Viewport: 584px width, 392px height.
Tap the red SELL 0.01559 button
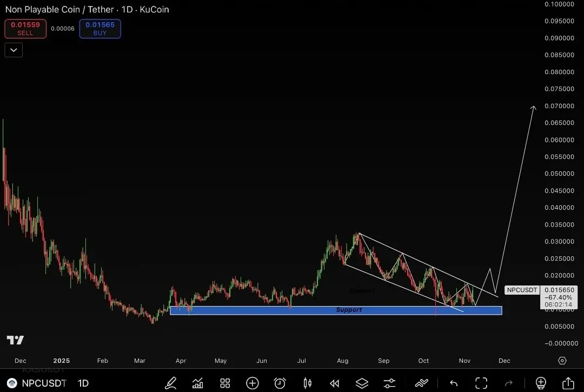click(25, 29)
